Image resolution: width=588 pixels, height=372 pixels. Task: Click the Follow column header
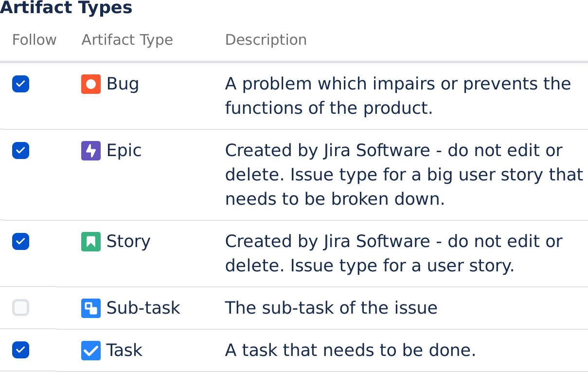pos(34,40)
